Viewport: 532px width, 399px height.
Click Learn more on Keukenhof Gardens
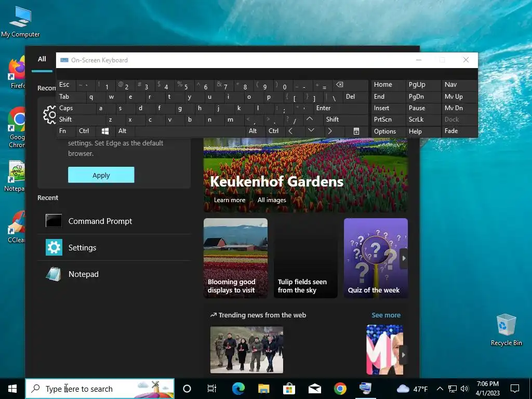[x=230, y=200]
